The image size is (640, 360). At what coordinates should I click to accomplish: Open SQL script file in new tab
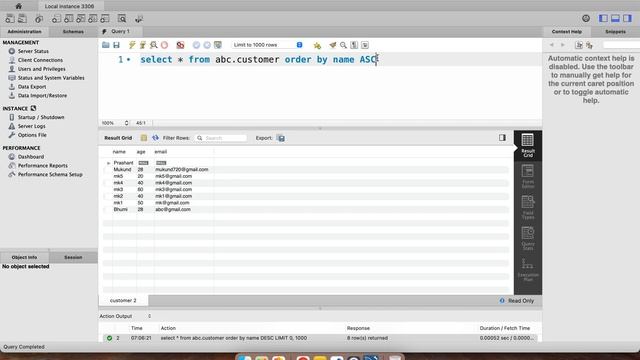point(22,19)
